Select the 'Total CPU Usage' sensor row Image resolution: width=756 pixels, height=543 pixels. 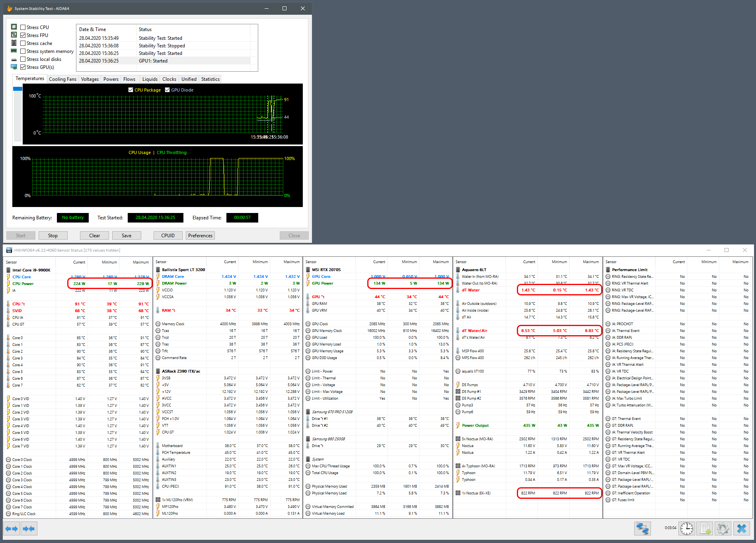tap(378, 473)
